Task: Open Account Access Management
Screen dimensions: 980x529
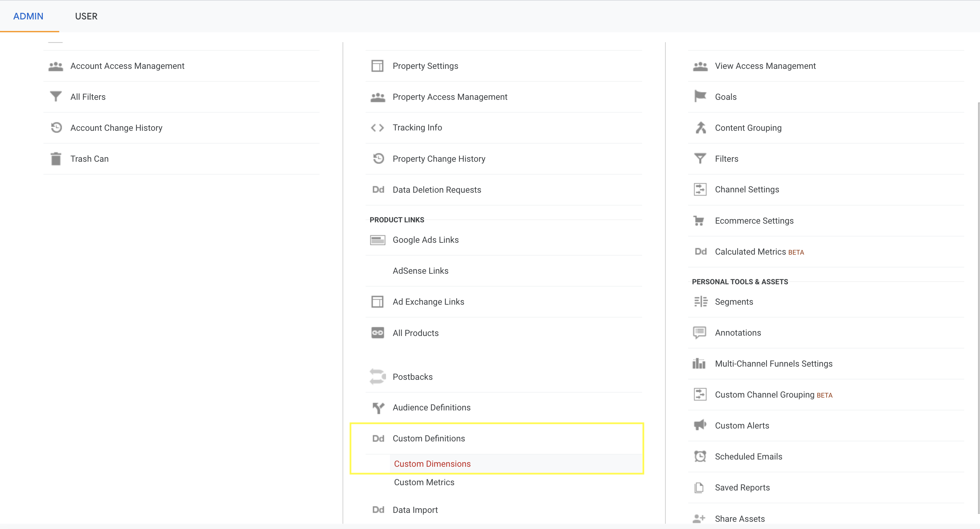Action: tap(127, 66)
